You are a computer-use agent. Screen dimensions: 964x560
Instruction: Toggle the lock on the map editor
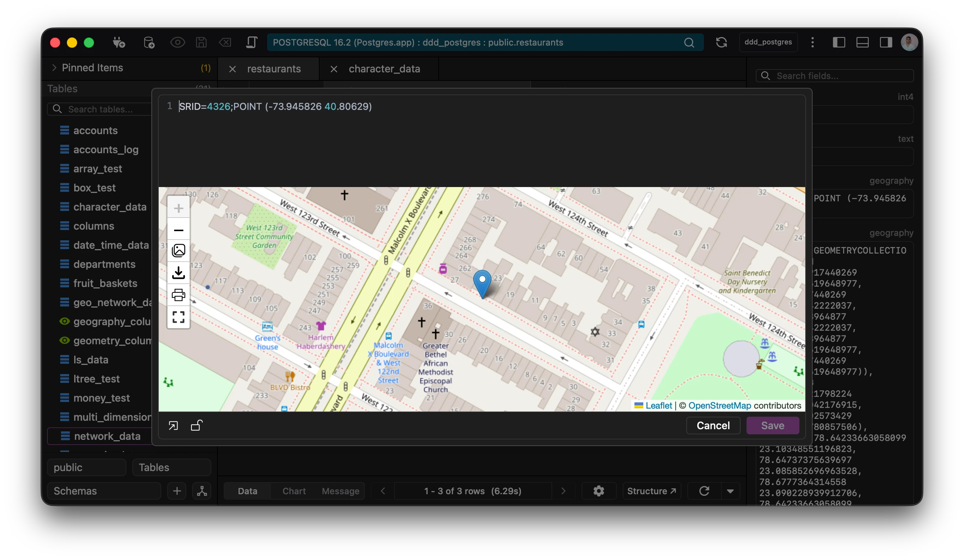click(x=196, y=426)
